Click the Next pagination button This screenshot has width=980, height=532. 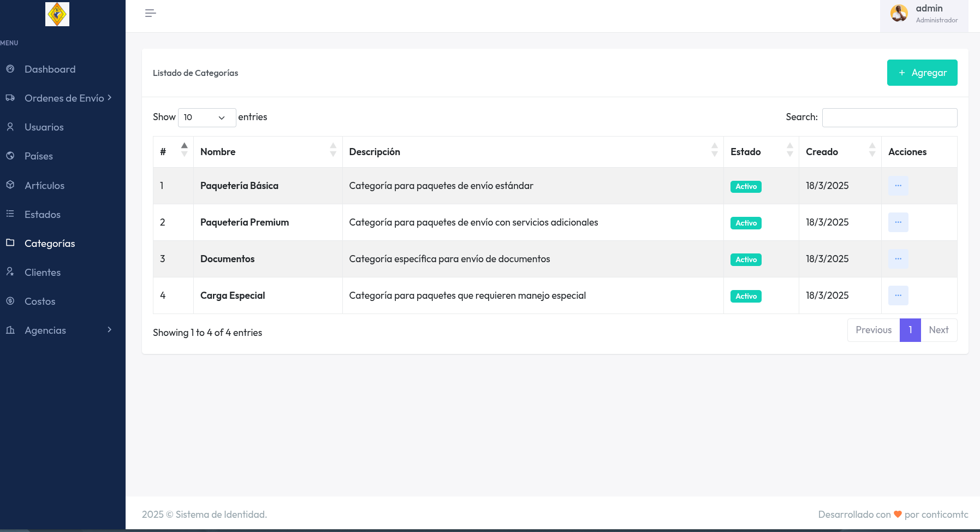point(938,330)
